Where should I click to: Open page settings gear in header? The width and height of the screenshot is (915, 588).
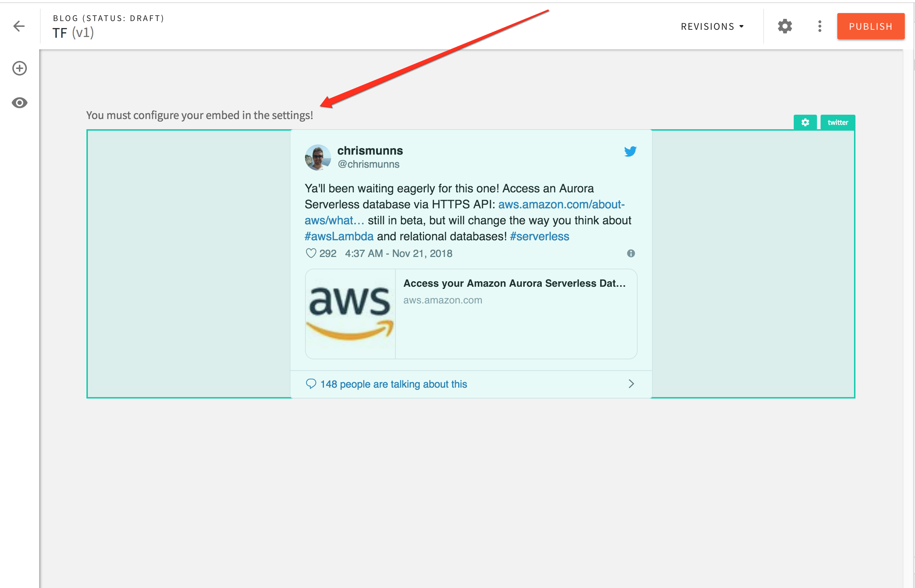(x=785, y=26)
